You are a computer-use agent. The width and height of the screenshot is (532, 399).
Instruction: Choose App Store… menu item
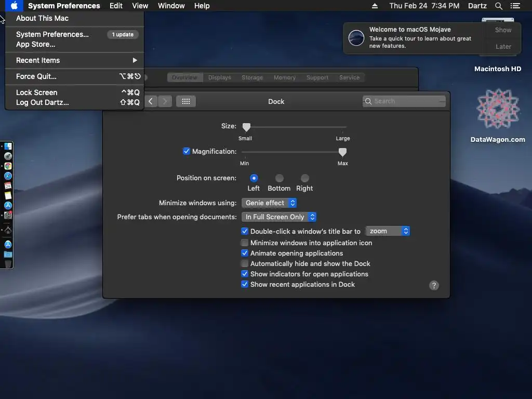pyautogui.click(x=75, y=44)
